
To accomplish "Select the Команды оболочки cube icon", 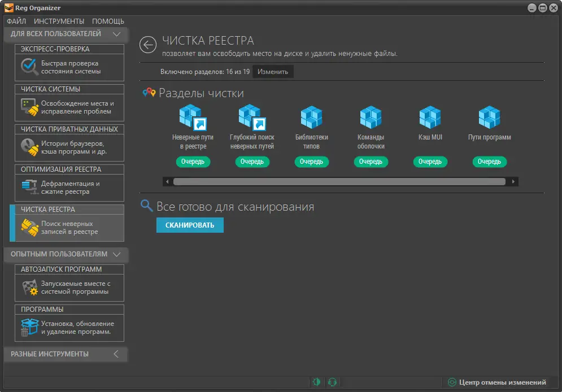I will tap(371, 117).
